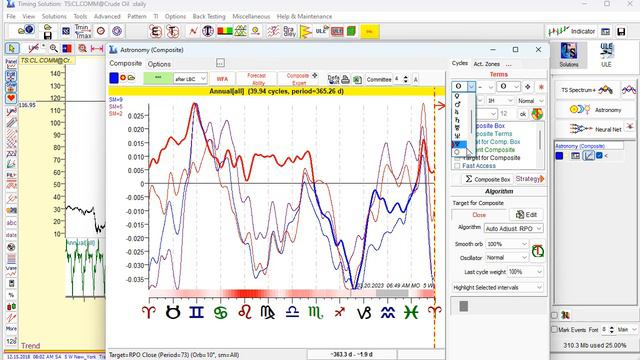This screenshot has height=360, width=640.
Task: Open the Astronomy module button in right panel
Action: [x=595, y=110]
